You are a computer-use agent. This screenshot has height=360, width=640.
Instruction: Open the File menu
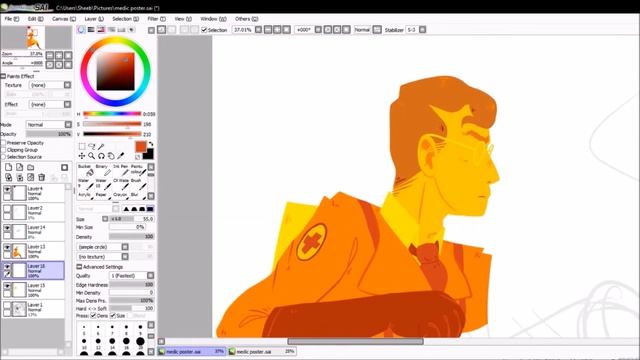(12, 19)
